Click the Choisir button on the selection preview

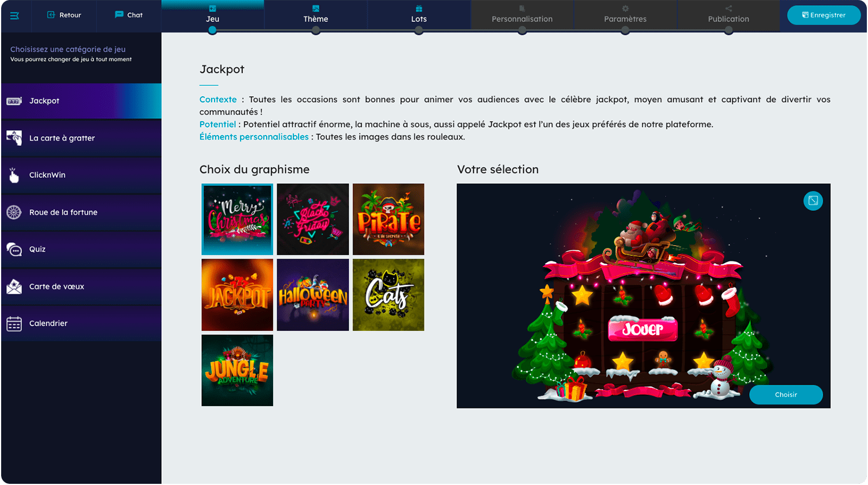point(786,395)
